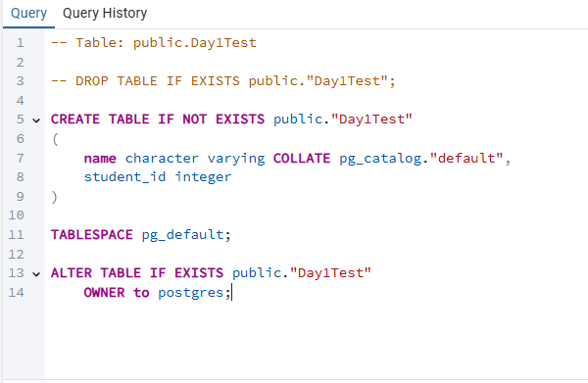Click the closing parenthesis on line 9
Screen dimensions: 588x383
click(x=54, y=197)
